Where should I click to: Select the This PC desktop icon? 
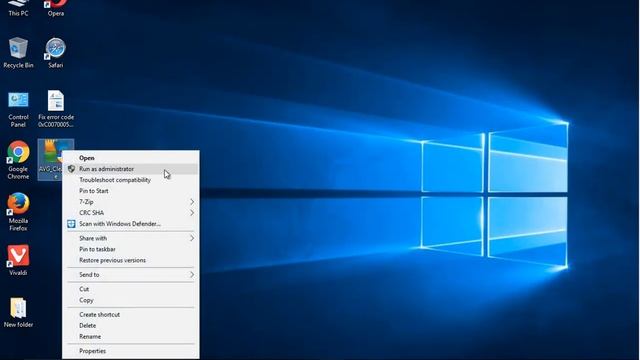tap(18, 8)
